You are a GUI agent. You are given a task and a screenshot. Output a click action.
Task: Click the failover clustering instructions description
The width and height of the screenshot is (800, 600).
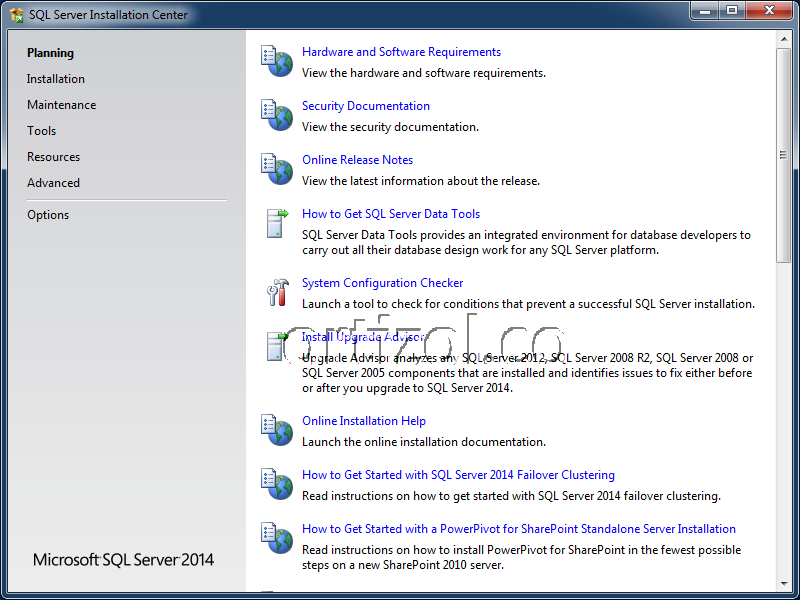pyautogui.click(x=511, y=496)
